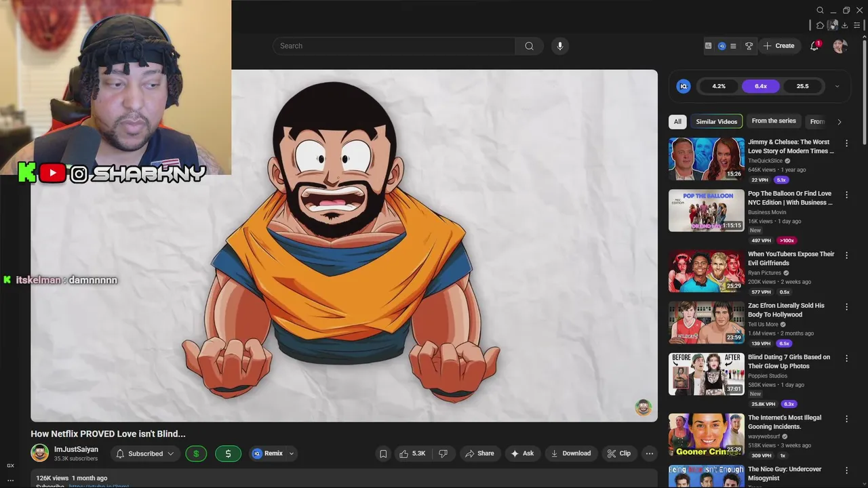
Task: Click the blue IQ icon in header toolbar
Action: click(722, 46)
